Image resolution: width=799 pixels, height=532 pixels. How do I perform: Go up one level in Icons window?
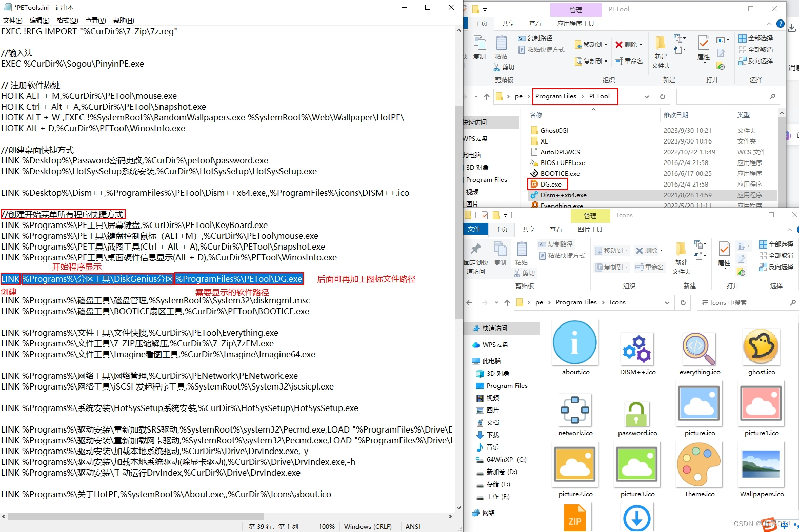click(x=507, y=302)
